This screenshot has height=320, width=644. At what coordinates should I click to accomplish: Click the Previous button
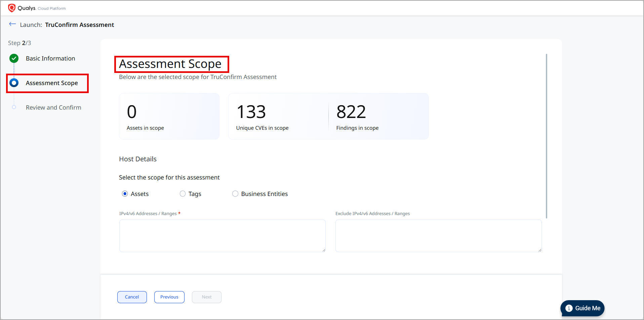[169, 297]
